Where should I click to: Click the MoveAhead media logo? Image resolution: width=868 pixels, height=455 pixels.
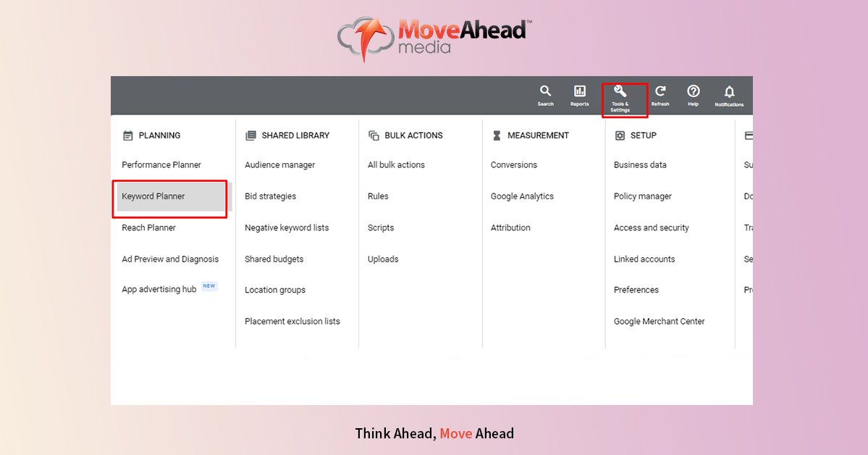[x=434, y=38]
